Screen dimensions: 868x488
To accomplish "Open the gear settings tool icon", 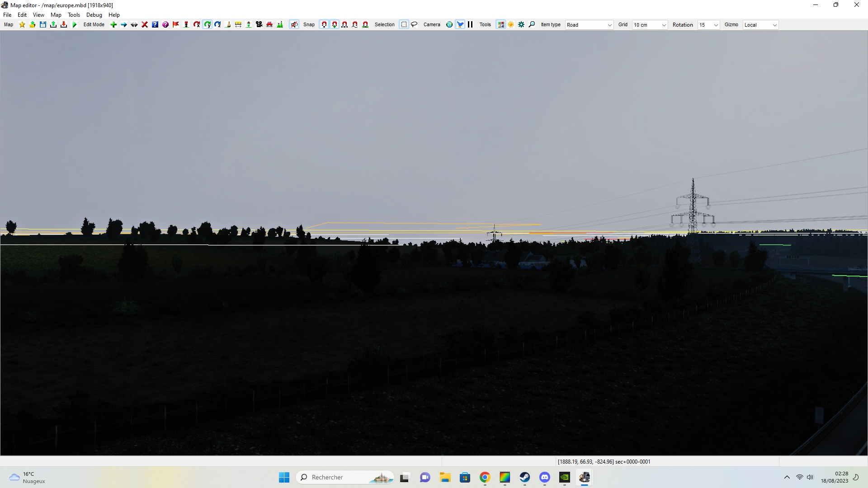I will click(521, 25).
